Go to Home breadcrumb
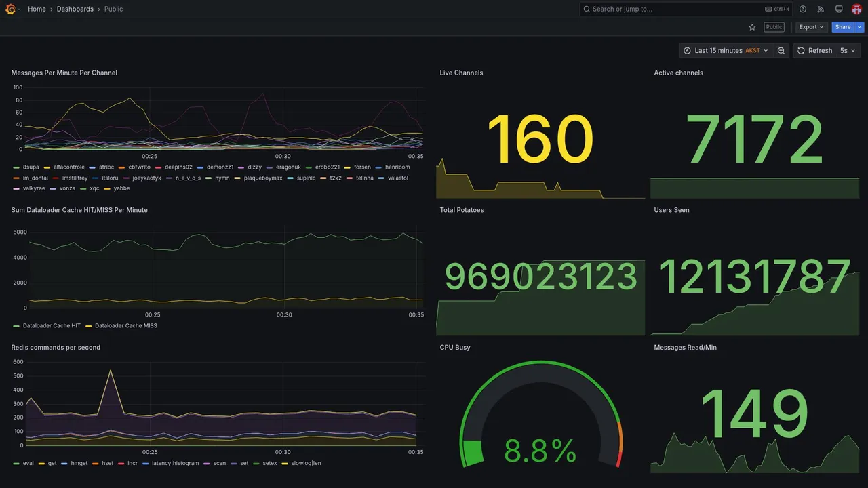 tap(37, 9)
